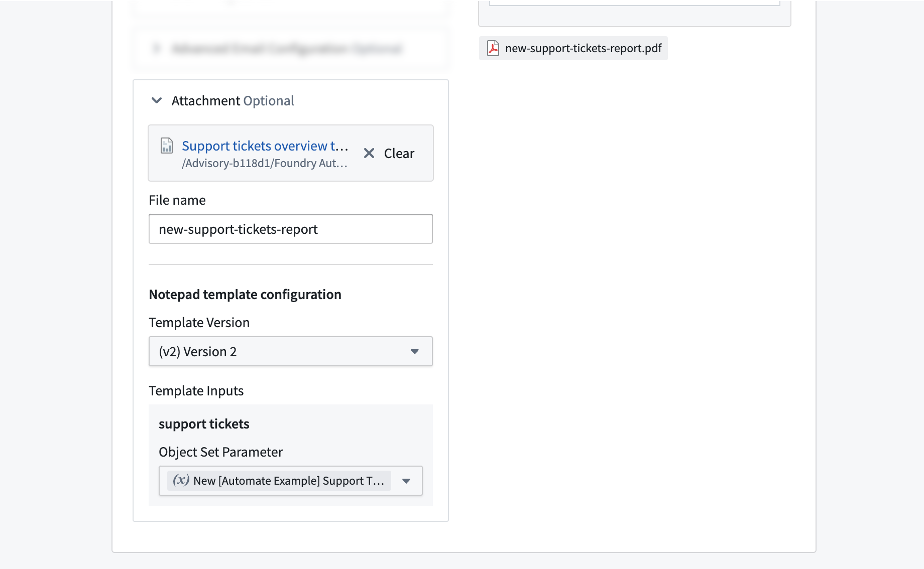Click the (x) variable icon in parameter field
924x569 pixels.
coord(181,480)
